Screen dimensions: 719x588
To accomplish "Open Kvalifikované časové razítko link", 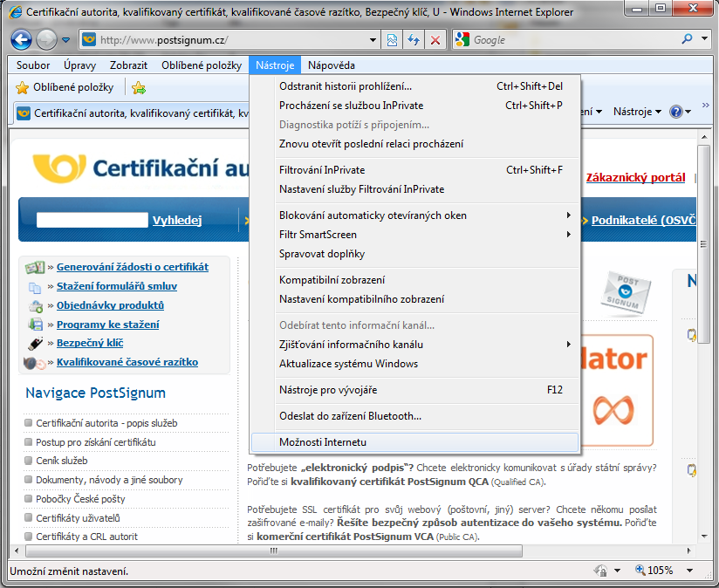I will point(127,363).
